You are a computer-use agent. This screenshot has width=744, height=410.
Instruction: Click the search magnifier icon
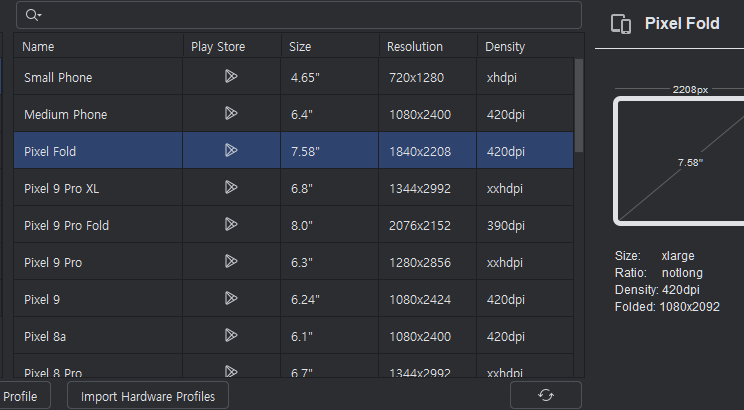pos(33,15)
